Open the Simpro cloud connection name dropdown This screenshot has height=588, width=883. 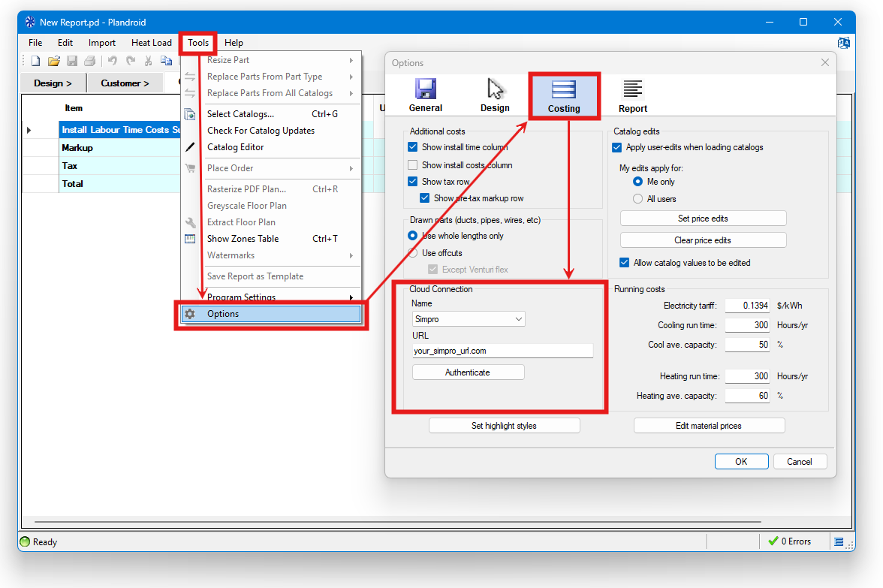[x=518, y=318]
